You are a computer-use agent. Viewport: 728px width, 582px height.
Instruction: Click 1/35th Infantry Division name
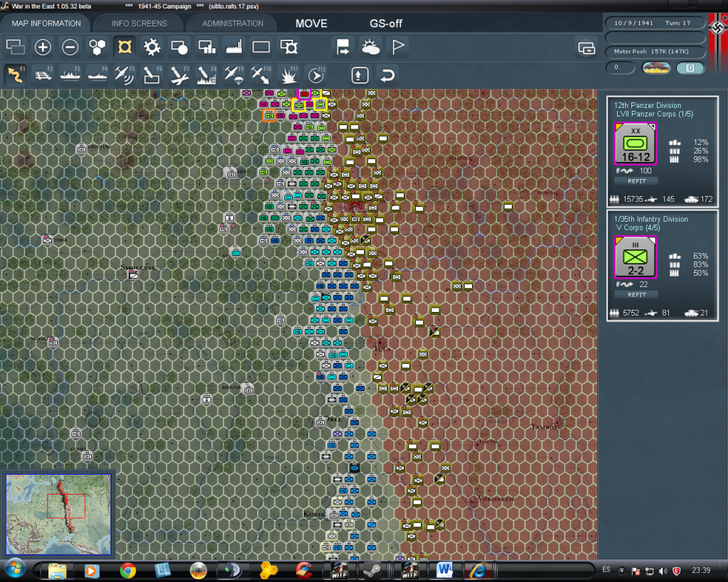651,219
